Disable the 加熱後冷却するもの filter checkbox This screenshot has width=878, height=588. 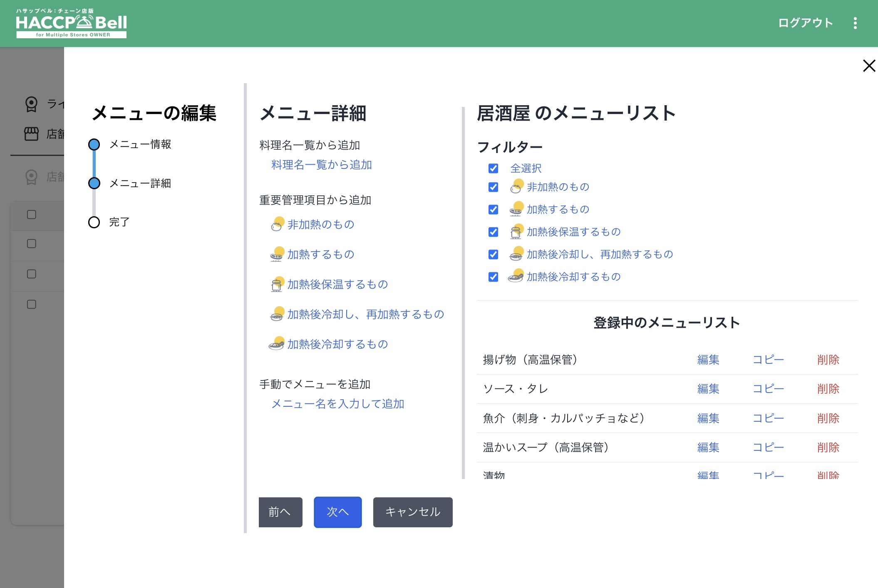pos(493,277)
